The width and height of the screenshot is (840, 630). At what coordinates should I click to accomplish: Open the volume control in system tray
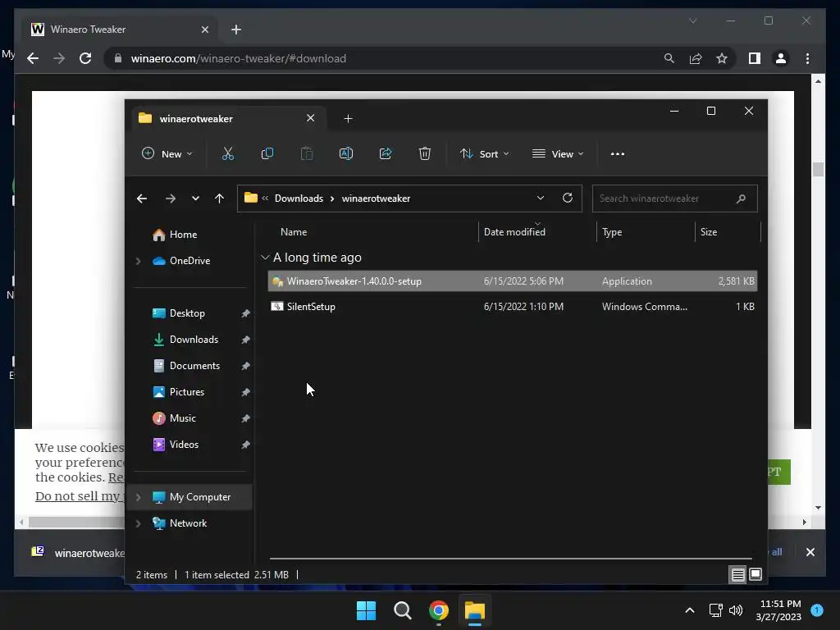pyautogui.click(x=736, y=610)
